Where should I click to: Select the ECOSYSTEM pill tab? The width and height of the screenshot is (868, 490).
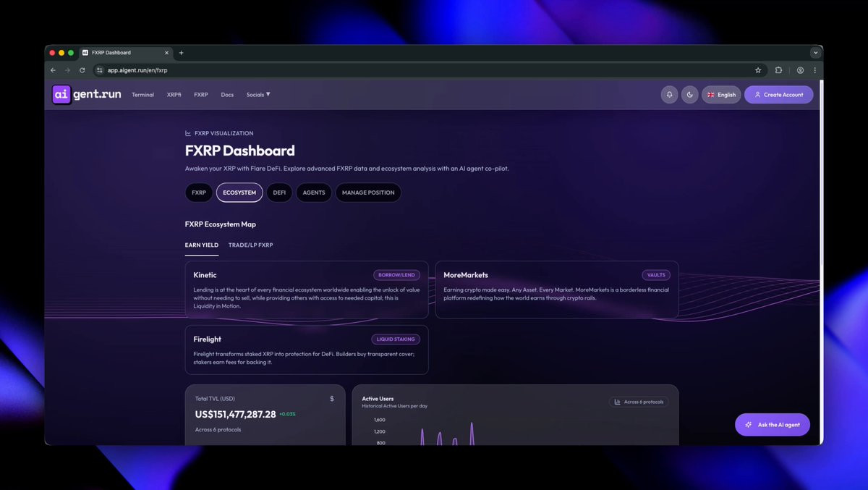coord(239,193)
